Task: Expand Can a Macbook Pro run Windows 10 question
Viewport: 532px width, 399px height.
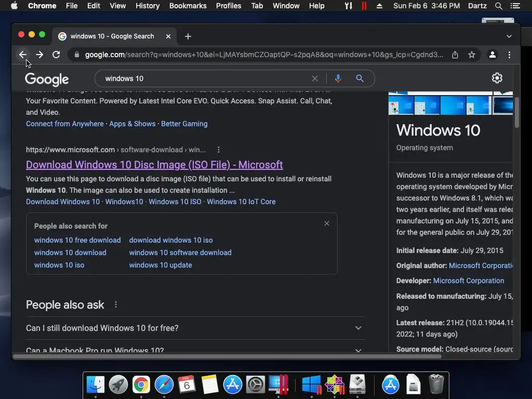Action: click(x=194, y=349)
